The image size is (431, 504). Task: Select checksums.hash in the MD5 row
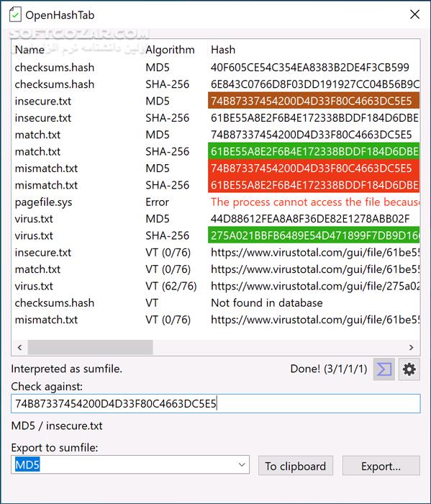tap(55, 68)
